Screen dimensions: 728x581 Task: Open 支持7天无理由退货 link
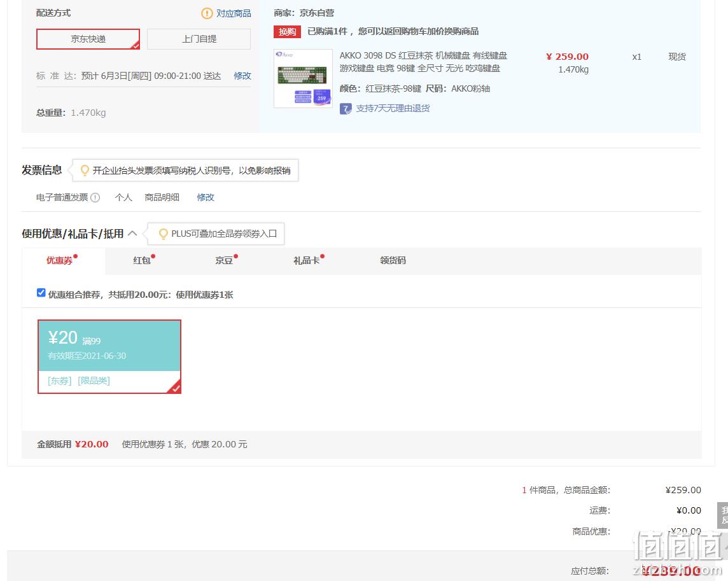(393, 108)
